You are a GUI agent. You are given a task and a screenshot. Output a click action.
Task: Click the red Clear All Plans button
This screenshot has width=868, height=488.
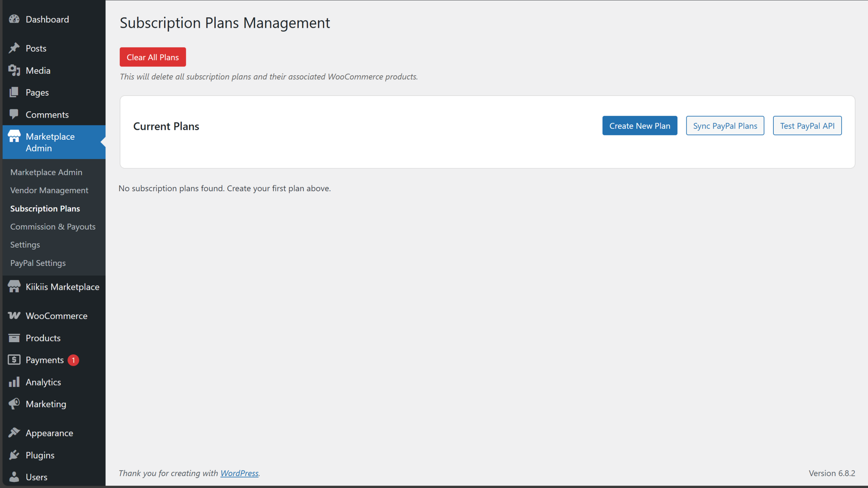[153, 57]
